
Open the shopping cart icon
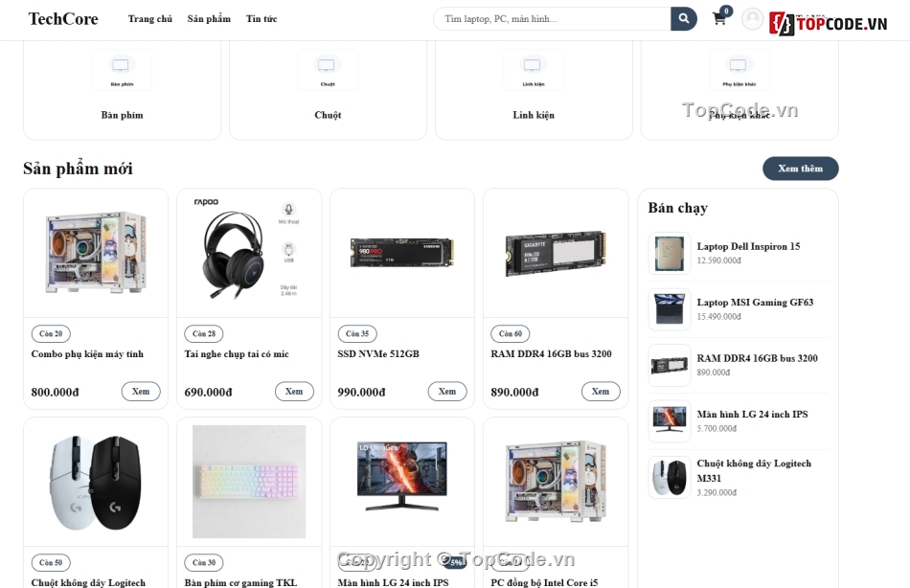click(x=719, y=18)
